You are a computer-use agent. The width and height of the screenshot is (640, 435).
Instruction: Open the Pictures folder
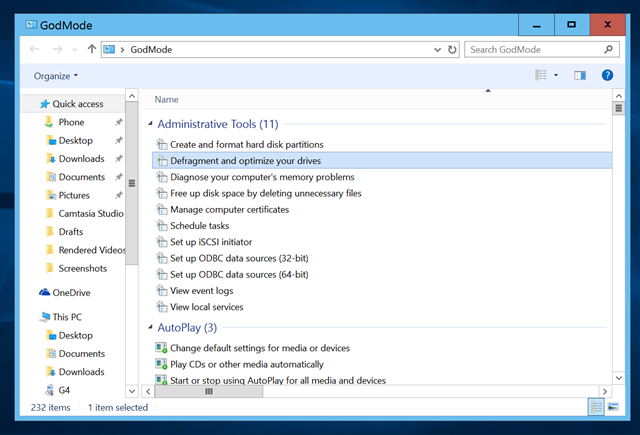click(x=68, y=195)
